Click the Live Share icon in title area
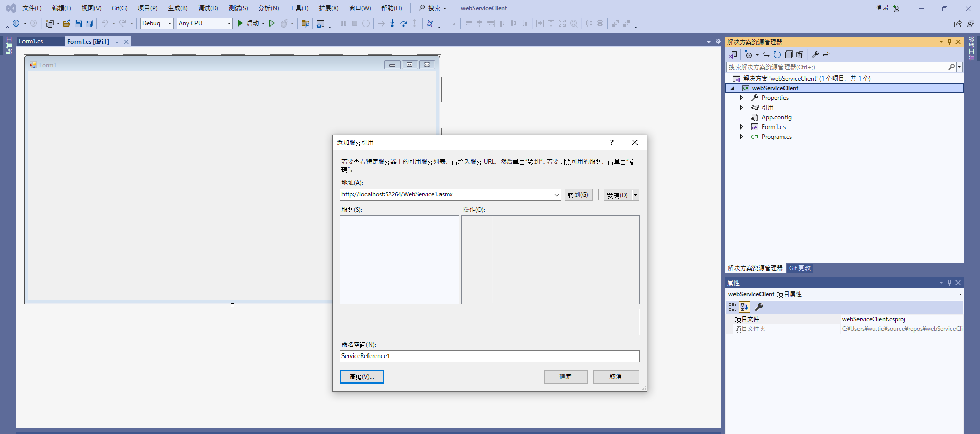 point(958,23)
